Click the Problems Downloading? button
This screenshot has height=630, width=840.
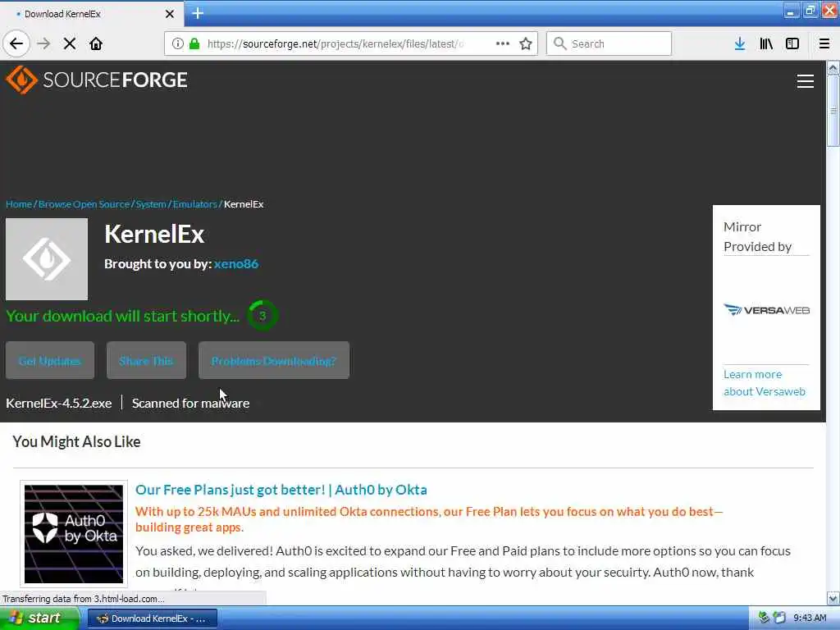[x=274, y=361]
